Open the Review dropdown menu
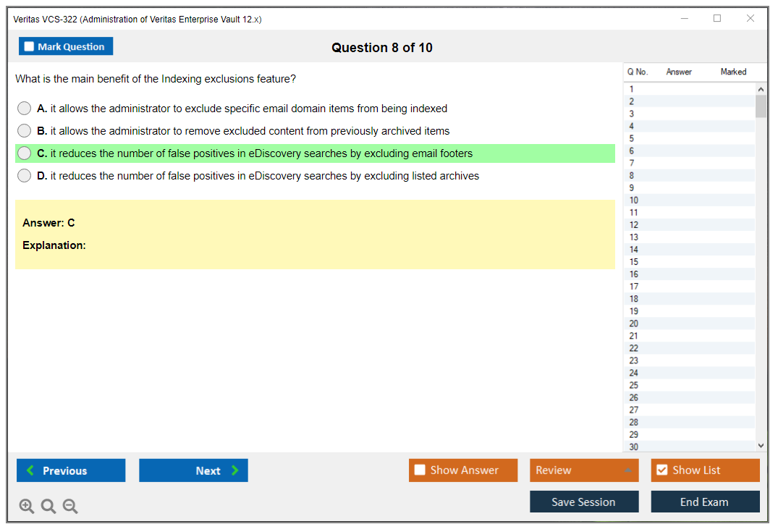Viewport: 778px width, 532px height. 584,470
